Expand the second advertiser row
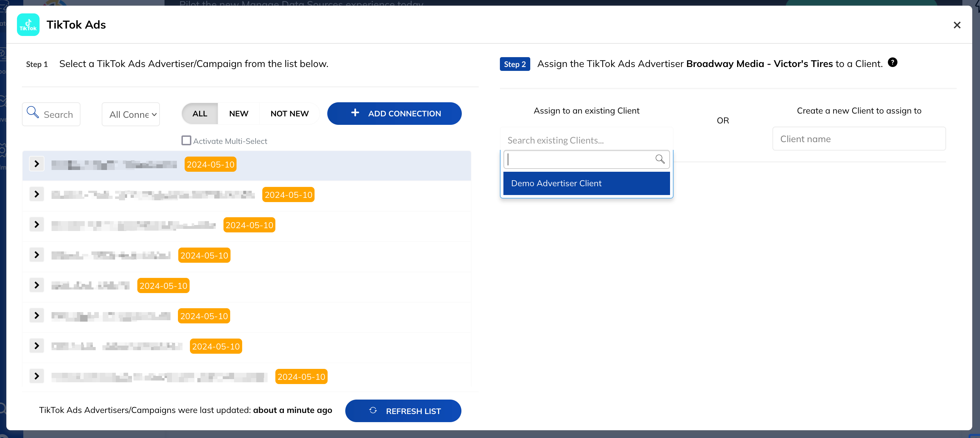The image size is (980, 438). (x=36, y=194)
